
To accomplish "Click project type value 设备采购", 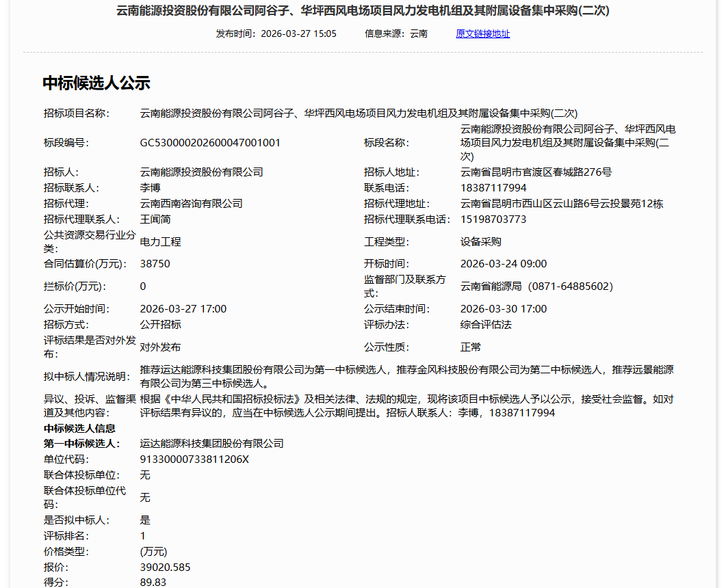I will click(x=481, y=242).
